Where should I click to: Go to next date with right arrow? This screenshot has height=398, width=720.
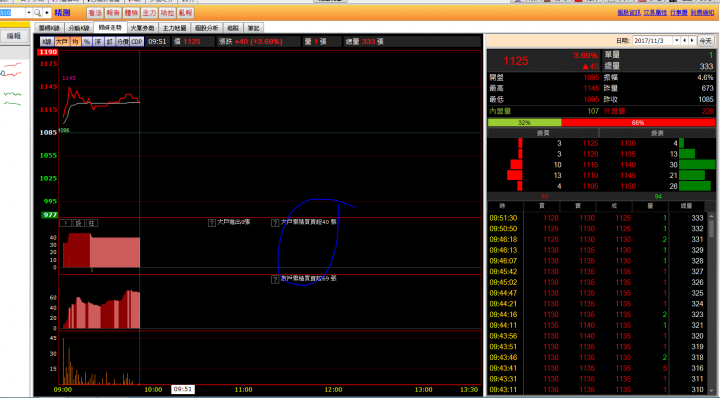692,41
